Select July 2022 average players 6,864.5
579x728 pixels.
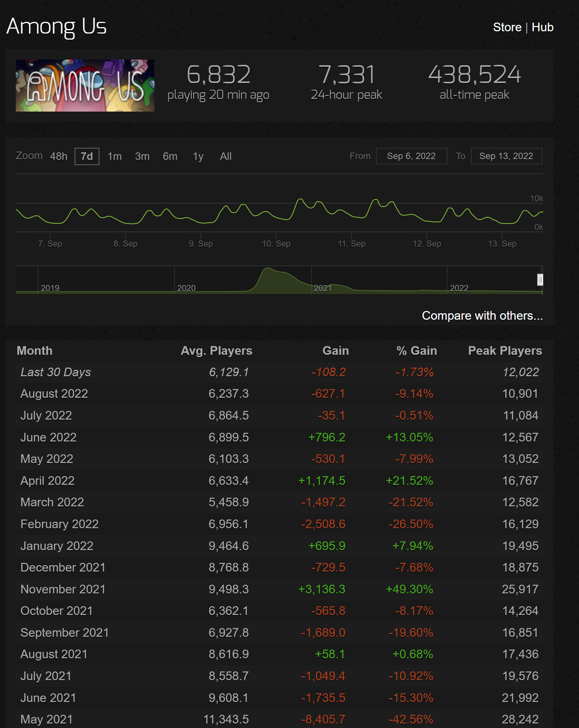229,415
